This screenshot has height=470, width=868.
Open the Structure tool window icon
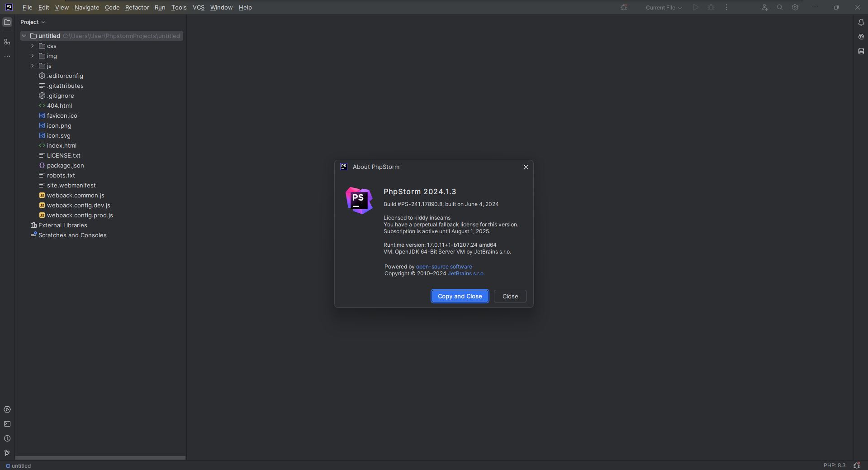coord(7,42)
